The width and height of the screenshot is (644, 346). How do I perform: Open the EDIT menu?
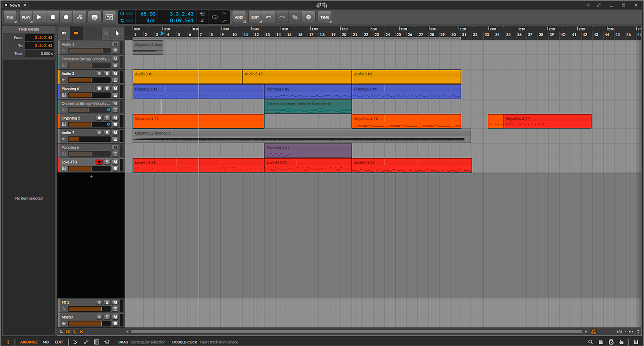pos(255,17)
